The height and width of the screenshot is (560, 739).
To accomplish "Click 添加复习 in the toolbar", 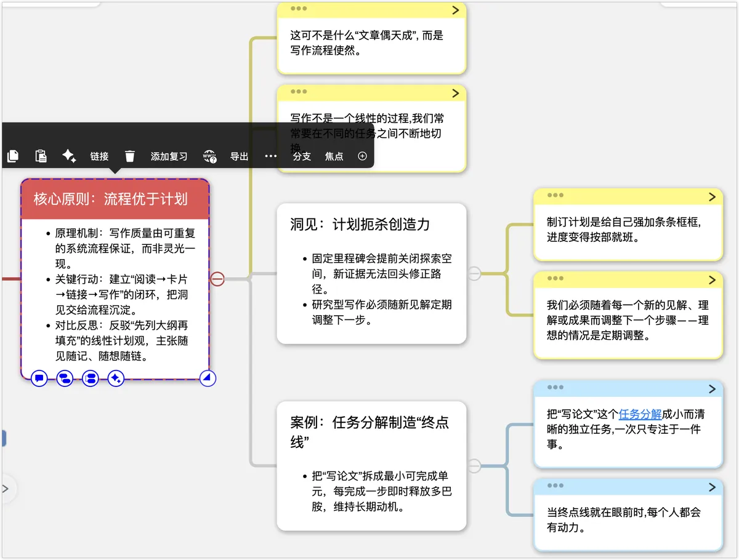I will coord(169,156).
